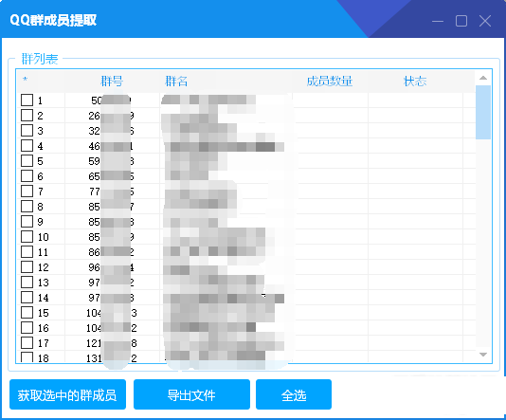This screenshot has height=420, width=506.
Task: Tick the checkbox for row 4
Action: 27,146
